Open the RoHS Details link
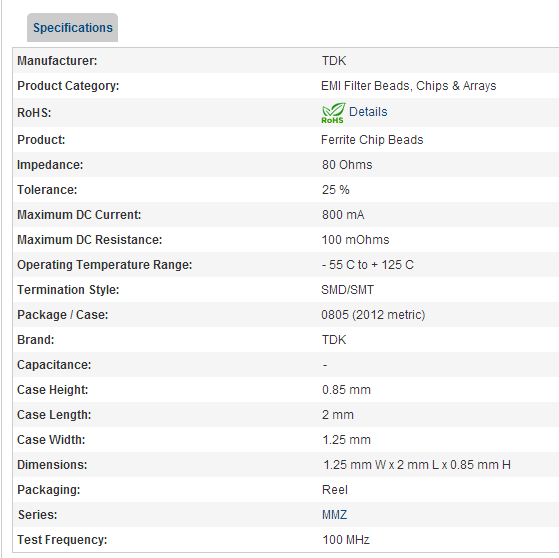Viewport: 559px width, 558px height. point(368,112)
